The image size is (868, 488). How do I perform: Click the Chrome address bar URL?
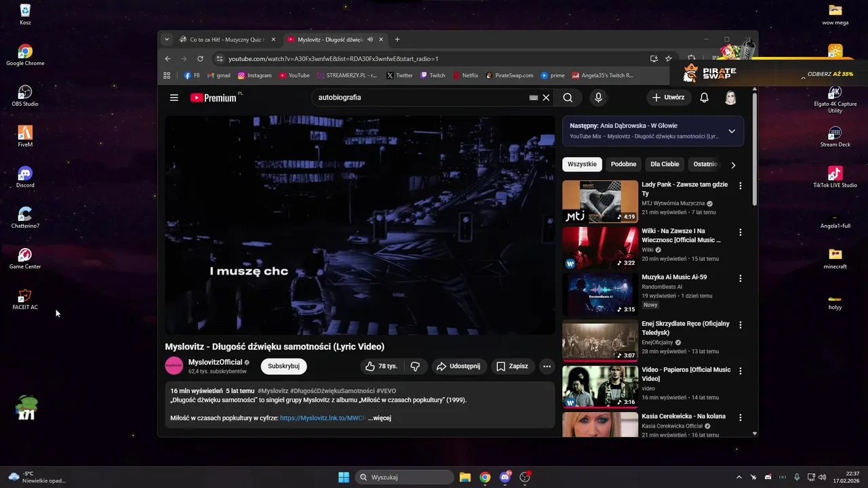(x=333, y=59)
